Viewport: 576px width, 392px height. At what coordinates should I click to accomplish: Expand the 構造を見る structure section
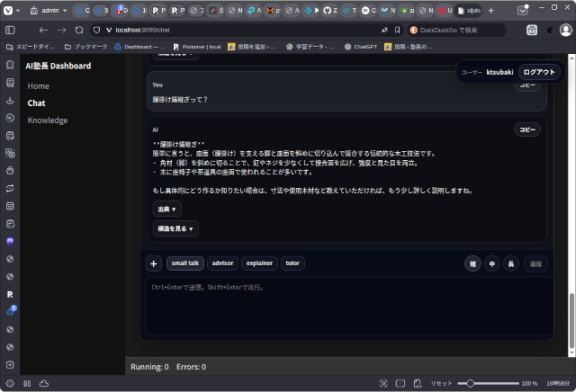pyautogui.click(x=175, y=228)
